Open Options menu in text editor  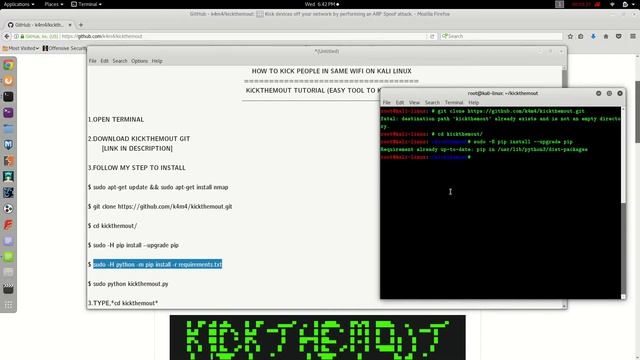pyautogui.click(x=139, y=61)
